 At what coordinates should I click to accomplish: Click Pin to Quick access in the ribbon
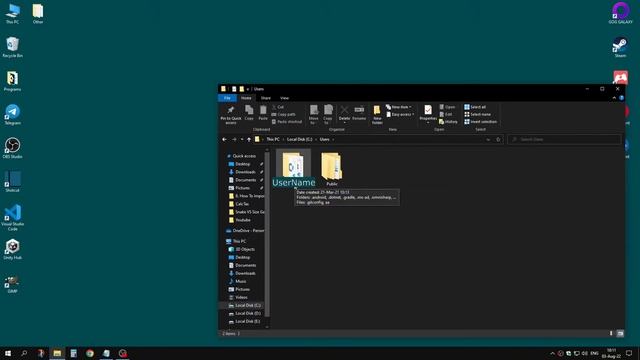click(231, 115)
